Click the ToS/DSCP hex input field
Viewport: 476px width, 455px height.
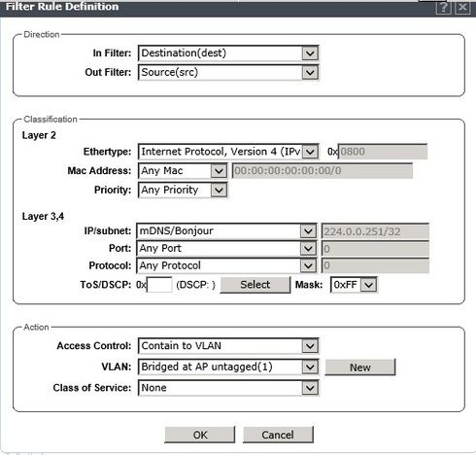[x=159, y=285]
